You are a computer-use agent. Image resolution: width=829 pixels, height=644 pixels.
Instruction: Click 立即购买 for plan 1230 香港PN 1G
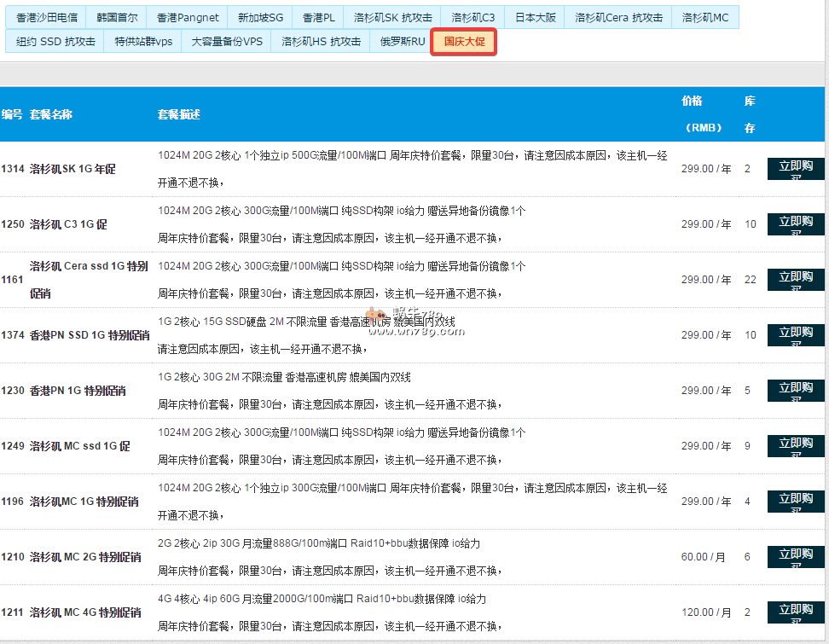point(795,391)
